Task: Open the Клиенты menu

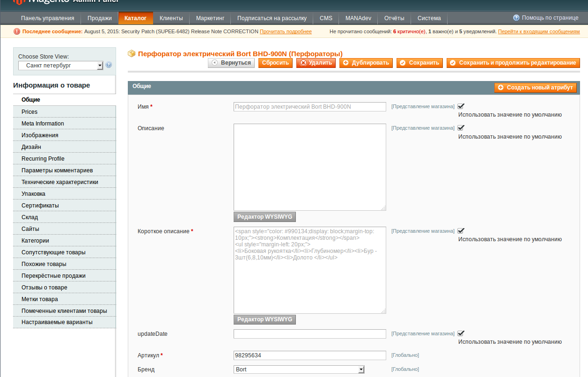Action: pos(171,18)
